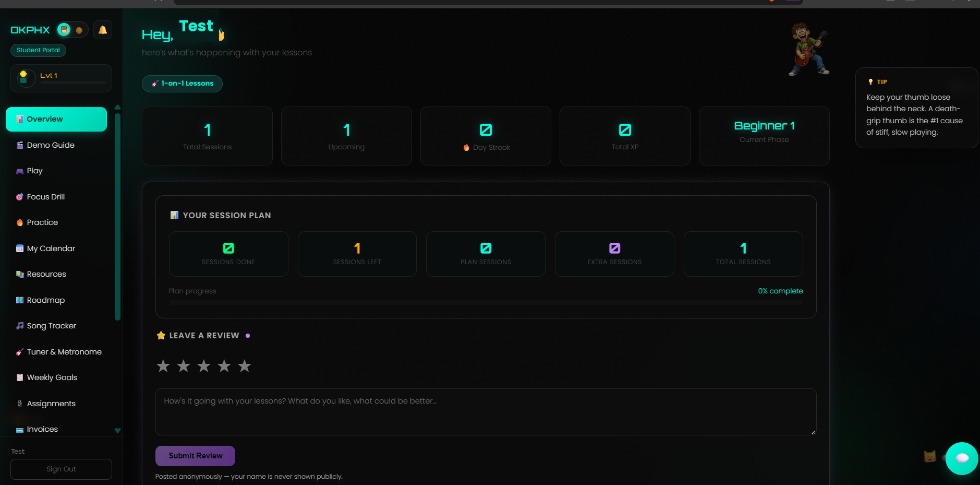Open the Play section
980x485 pixels.
pos(56,171)
